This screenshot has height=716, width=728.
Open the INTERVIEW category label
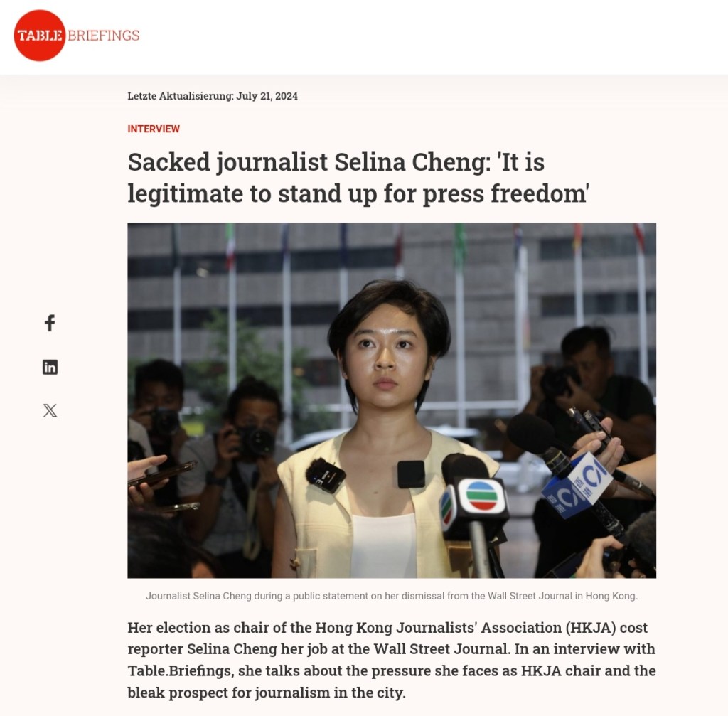pyautogui.click(x=154, y=129)
